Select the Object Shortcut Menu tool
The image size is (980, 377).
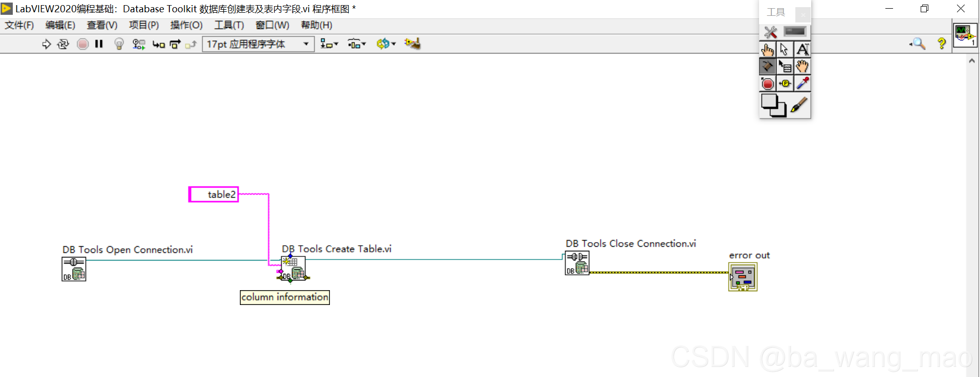pyautogui.click(x=785, y=66)
